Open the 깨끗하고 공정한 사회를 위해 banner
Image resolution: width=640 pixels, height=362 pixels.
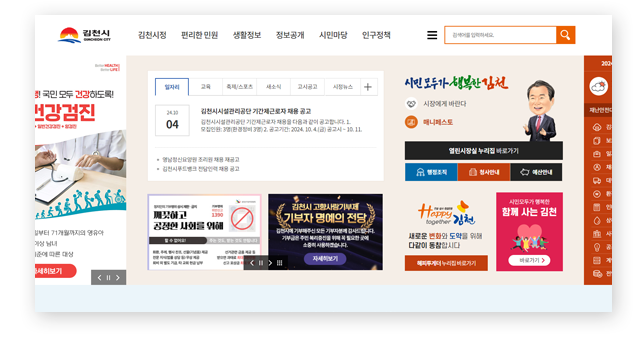(x=204, y=232)
